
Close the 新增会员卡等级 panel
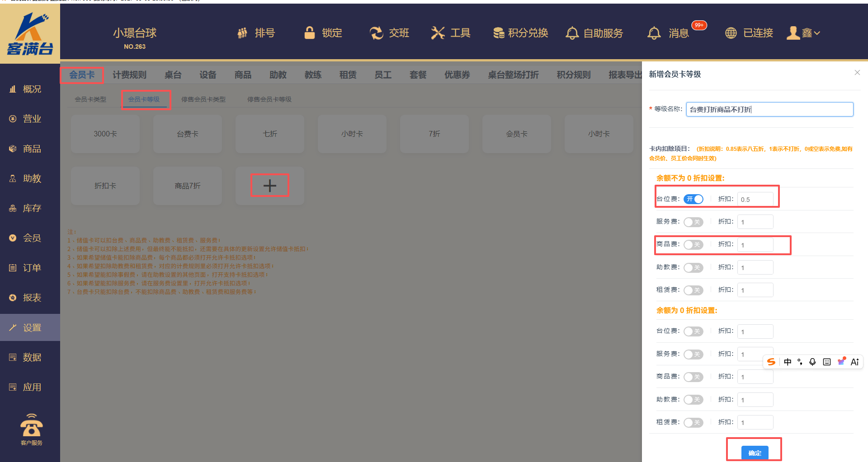click(857, 73)
